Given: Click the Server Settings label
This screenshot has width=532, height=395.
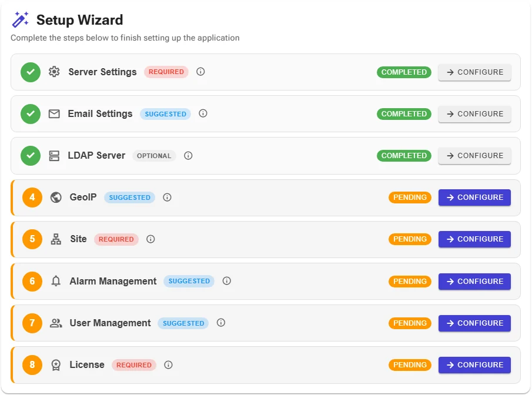Looking at the screenshot, I should [x=102, y=72].
